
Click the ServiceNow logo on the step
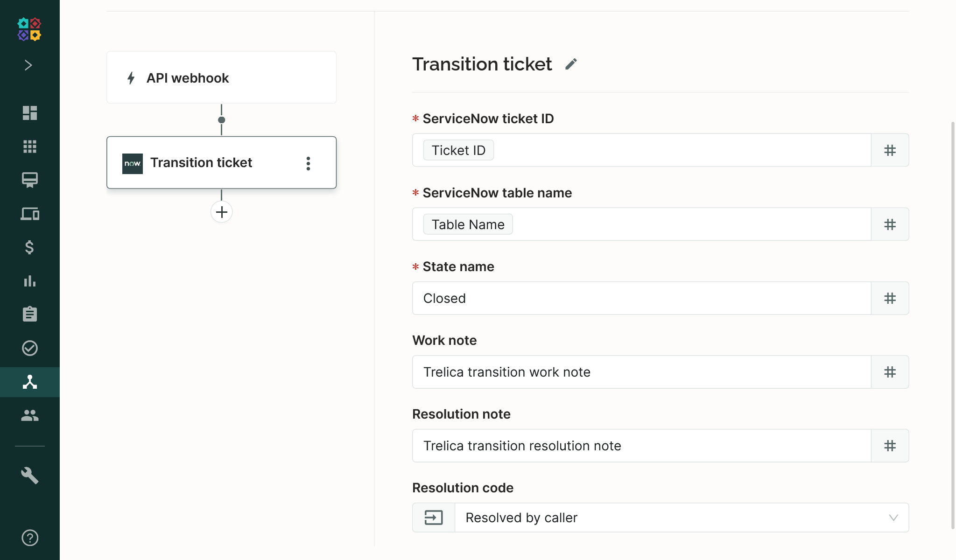coord(133,163)
